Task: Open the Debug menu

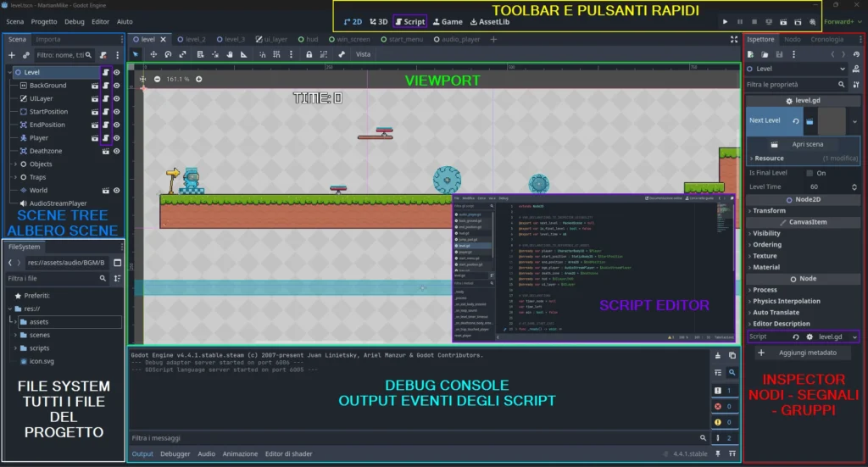Action: tap(75, 22)
